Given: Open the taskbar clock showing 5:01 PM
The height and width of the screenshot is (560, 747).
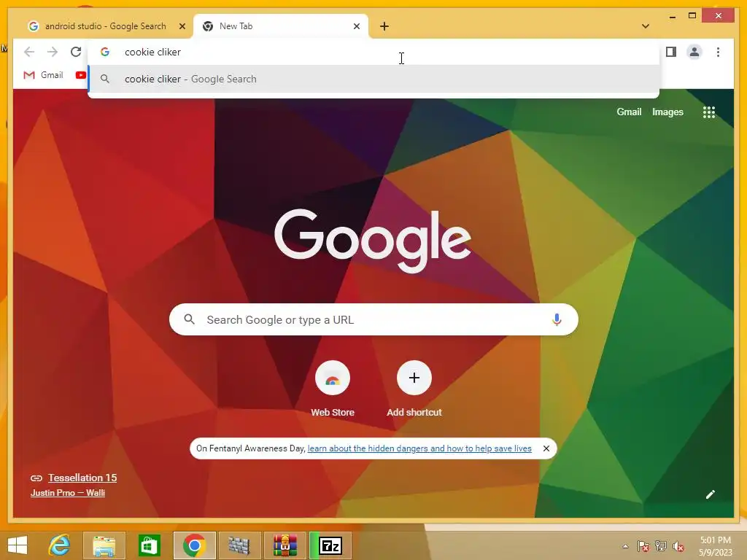Looking at the screenshot, I should coord(715,546).
